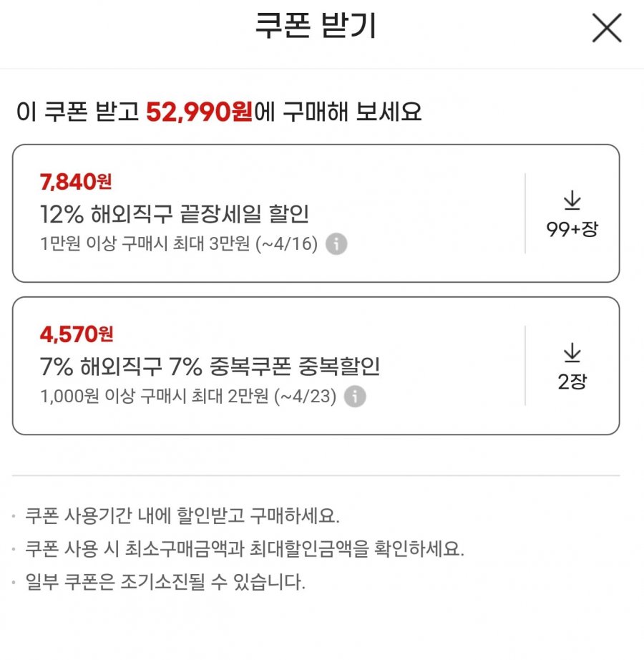The width and height of the screenshot is (644, 660).
Task: Select the 7,840원 discount amount
Action: pos(76,182)
